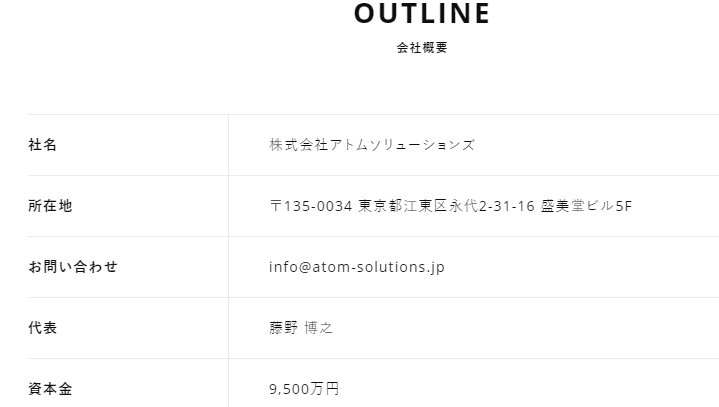Screen dimensions: 719x407
Task: Select the 資本金 row label
Action: [50, 389]
